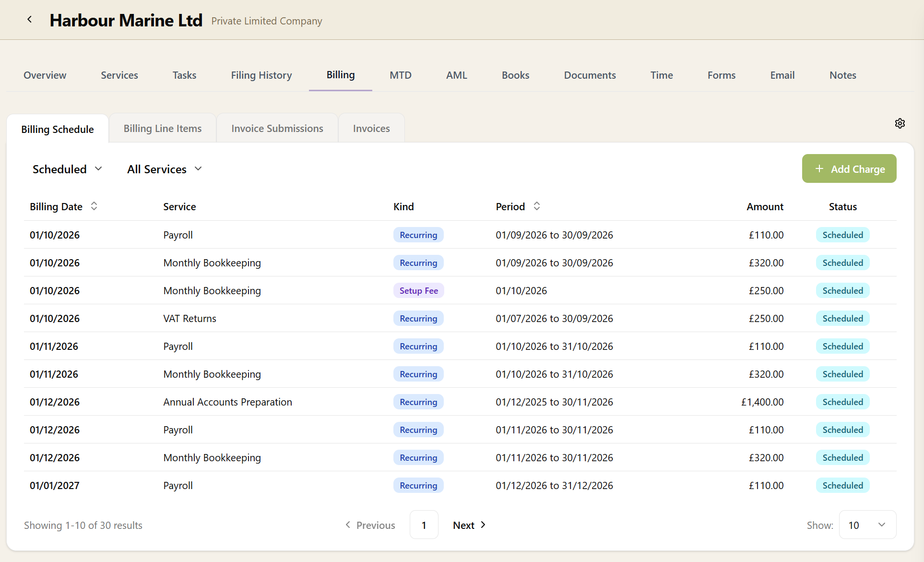Switch to the AML tab
Screen dimensions: 924x562
click(x=457, y=75)
